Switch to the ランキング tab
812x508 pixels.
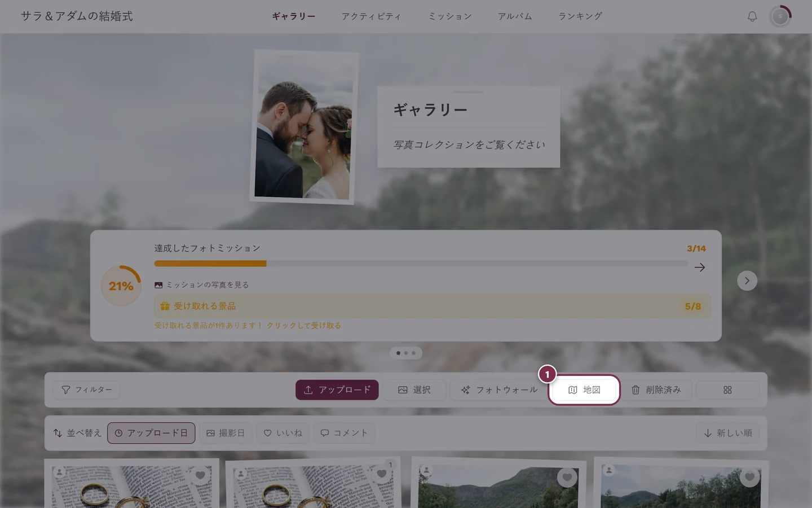(x=580, y=16)
